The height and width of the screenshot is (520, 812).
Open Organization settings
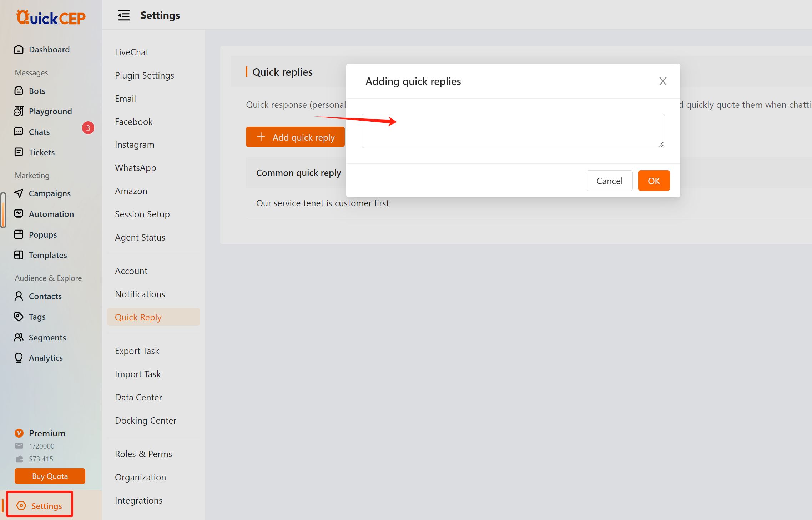click(x=140, y=477)
